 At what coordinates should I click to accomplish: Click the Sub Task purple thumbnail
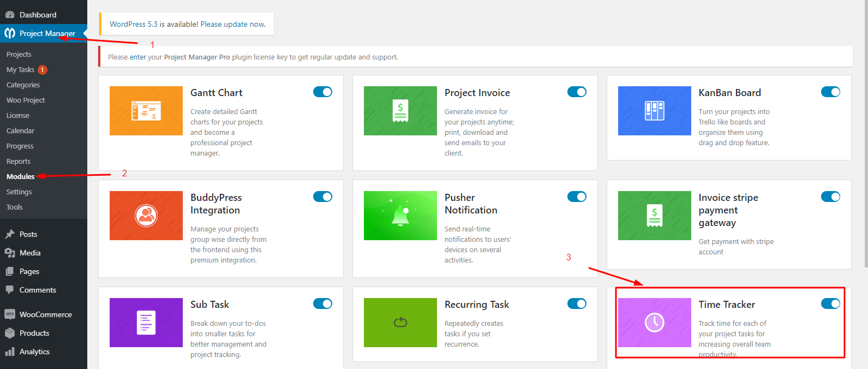pos(146,323)
